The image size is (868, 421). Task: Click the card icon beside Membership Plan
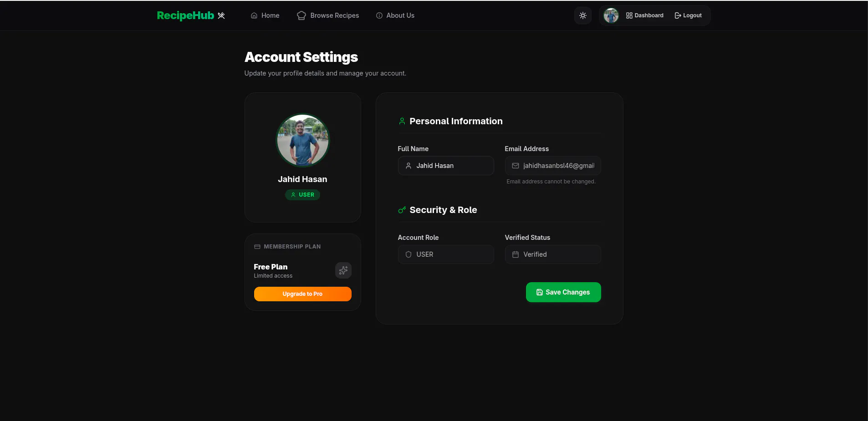point(257,247)
